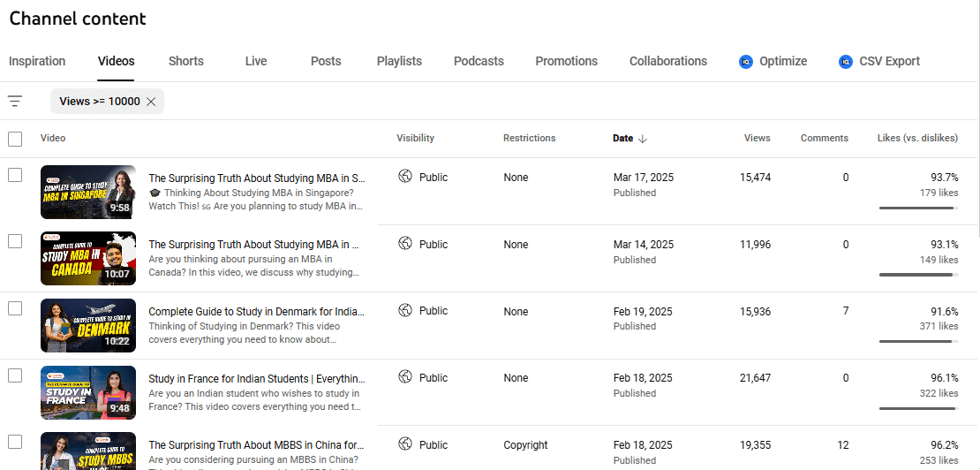Toggle the select-all videos checkbox

15,139
